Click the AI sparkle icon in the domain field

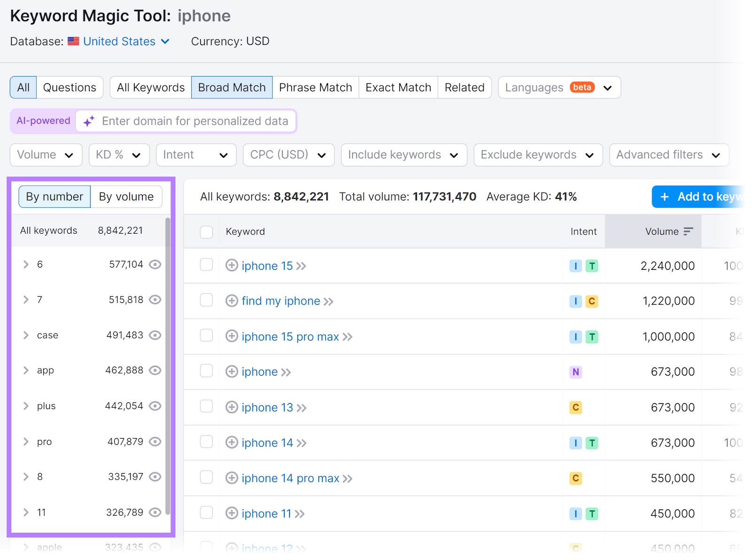point(88,121)
